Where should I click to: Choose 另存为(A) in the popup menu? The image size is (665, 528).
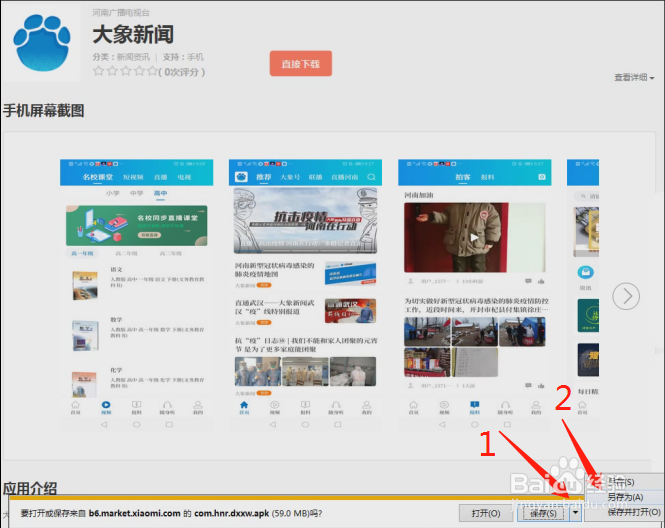pyautogui.click(x=625, y=497)
